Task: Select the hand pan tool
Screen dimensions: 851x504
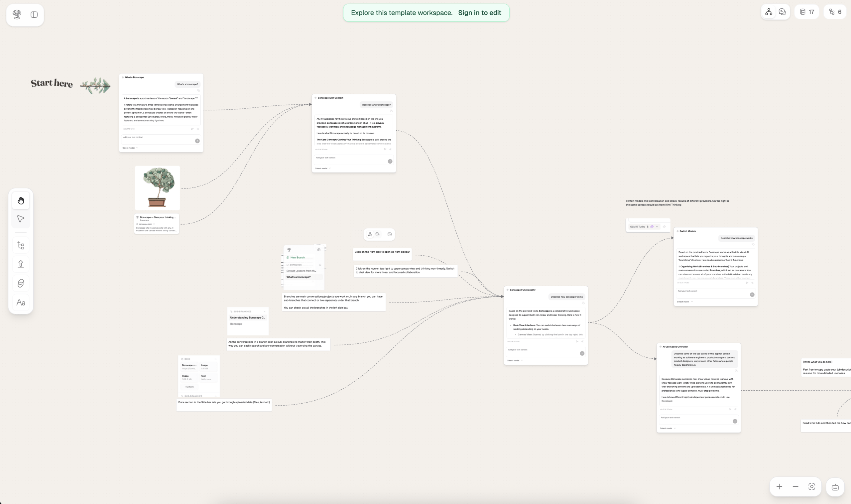Action: 21,201
